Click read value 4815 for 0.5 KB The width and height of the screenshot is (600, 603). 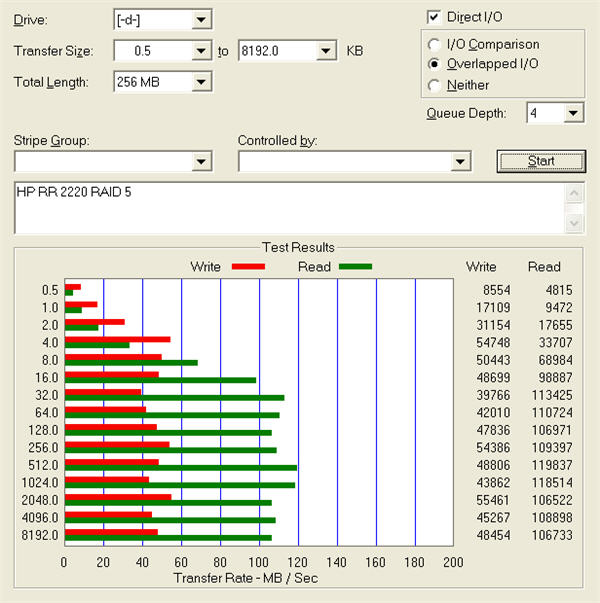pyautogui.click(x=559, y=290)
